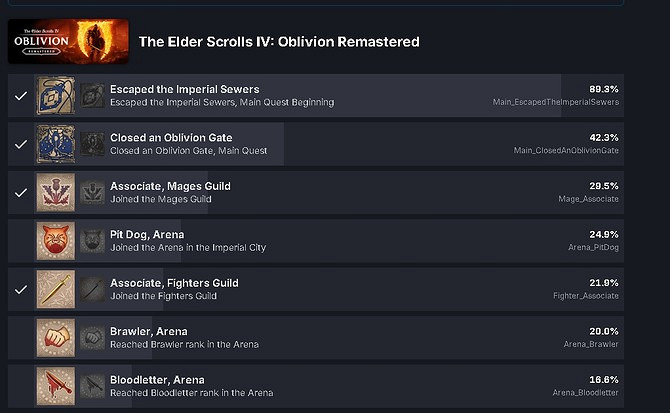Viewport: 670px width, 413px height.
Task: Click the Associate, Fighters Guild sword icon
Action: tap(56, 289)
